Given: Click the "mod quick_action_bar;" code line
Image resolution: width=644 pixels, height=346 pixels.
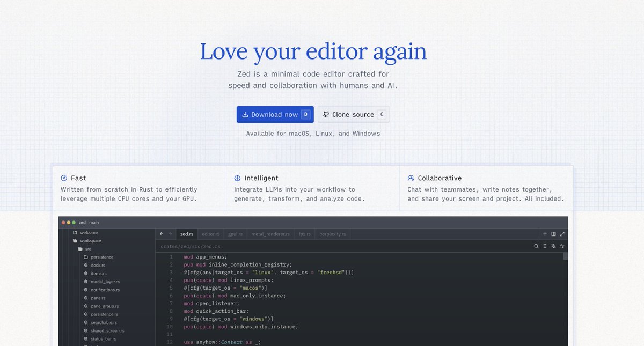Looking at the screenshot, I should pos(216,311).
